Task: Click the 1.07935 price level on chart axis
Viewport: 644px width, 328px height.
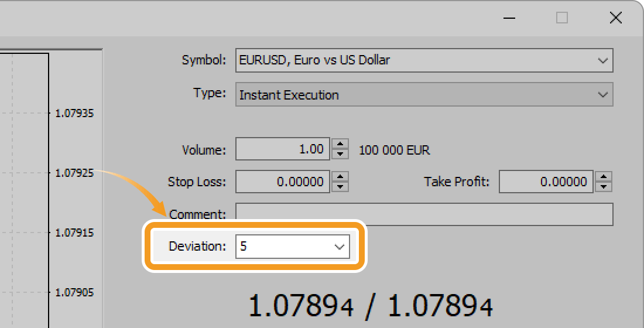Action: coord(74,113)
